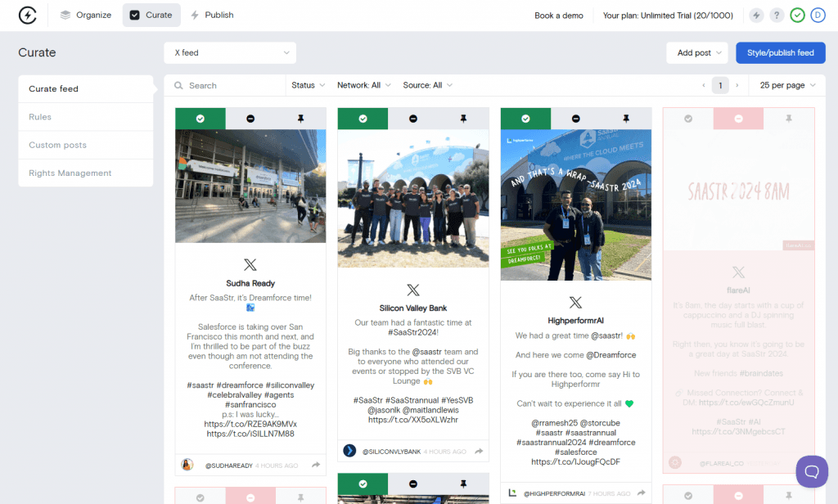Click the @SUDHAREADY profile avatar
This screenshot has height=504, width=838.
click(x=187, y=465)
